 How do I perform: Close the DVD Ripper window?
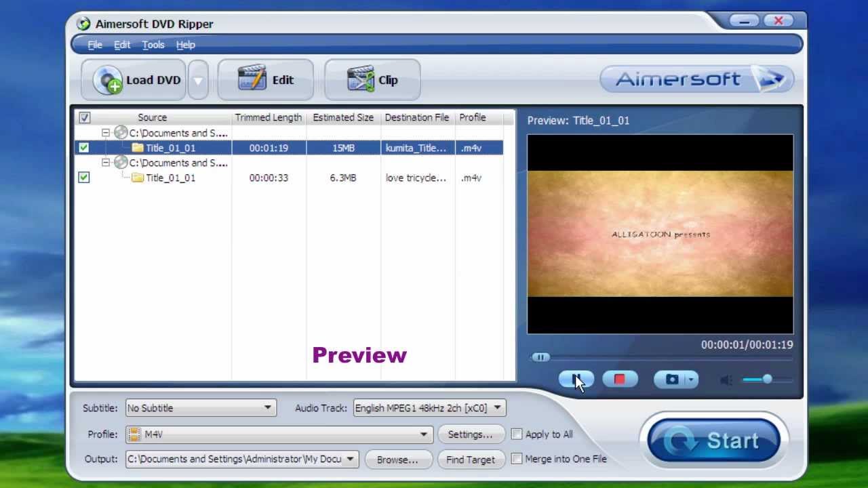coord(778,21)
